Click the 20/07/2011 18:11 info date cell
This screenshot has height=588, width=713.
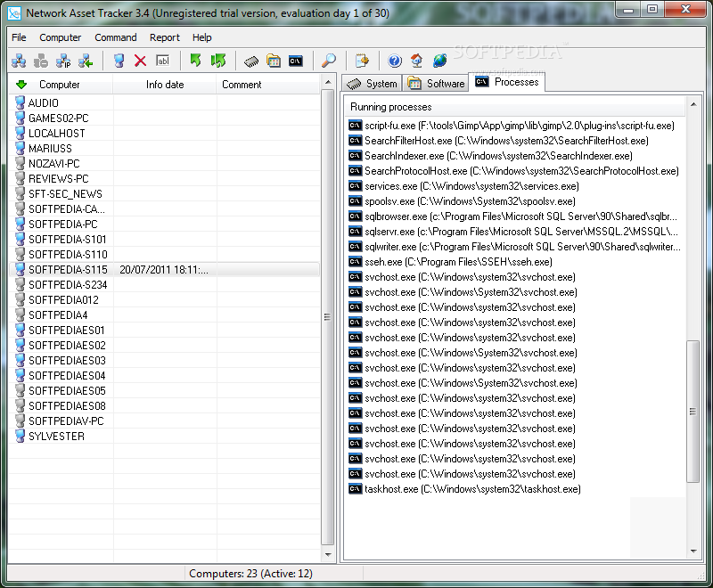[x=164, y=269]
